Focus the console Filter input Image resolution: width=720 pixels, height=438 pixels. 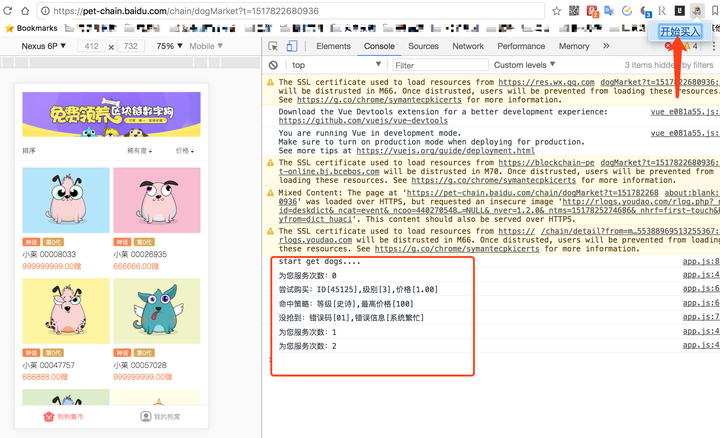(x=440, y=65)
